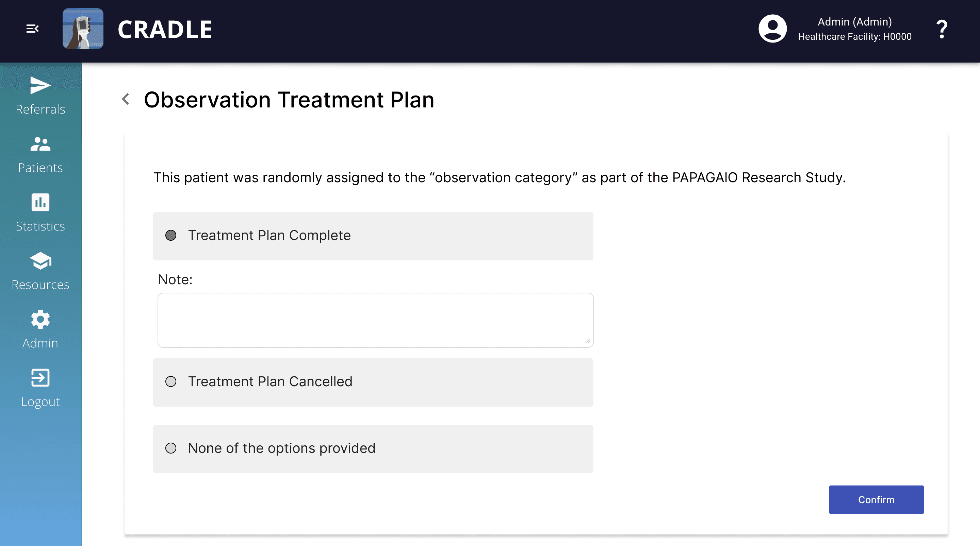Click the Note textarea resize handle
This screenshot has height=546, width=980.
(588, 341)
